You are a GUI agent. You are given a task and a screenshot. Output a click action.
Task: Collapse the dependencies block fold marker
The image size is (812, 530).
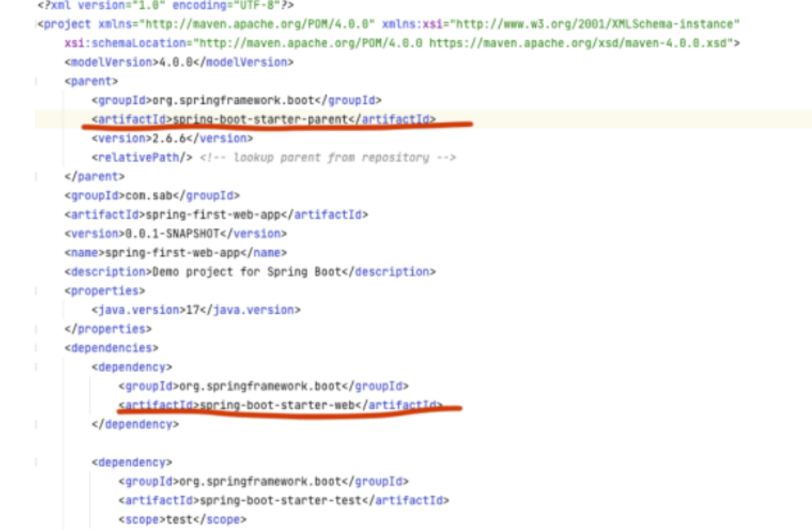(36, 348)
